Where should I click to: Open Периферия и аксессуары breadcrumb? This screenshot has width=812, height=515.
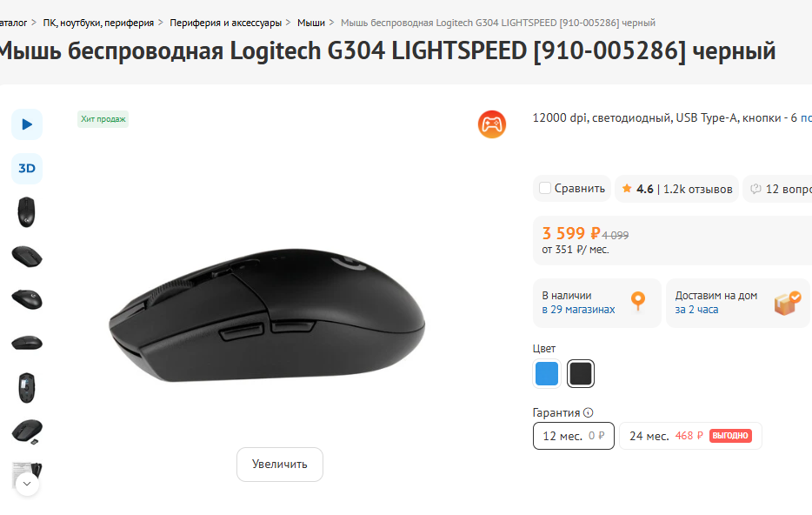[225, 22]
